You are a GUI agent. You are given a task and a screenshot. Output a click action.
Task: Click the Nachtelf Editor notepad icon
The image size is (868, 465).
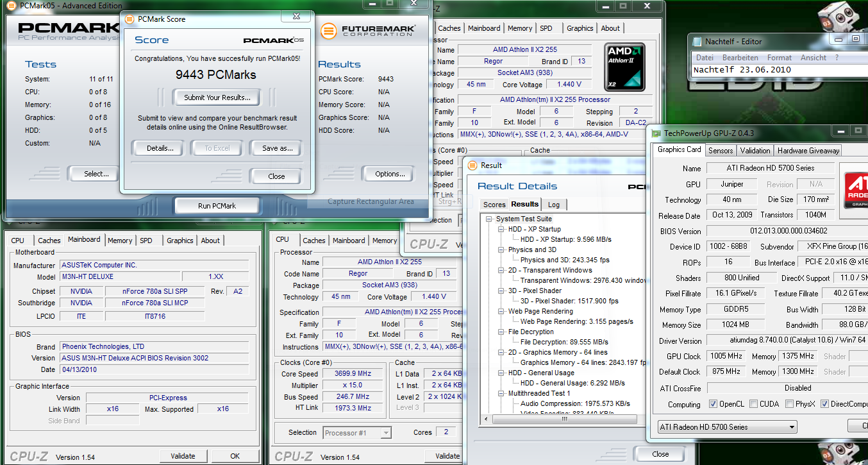(697, 41)
